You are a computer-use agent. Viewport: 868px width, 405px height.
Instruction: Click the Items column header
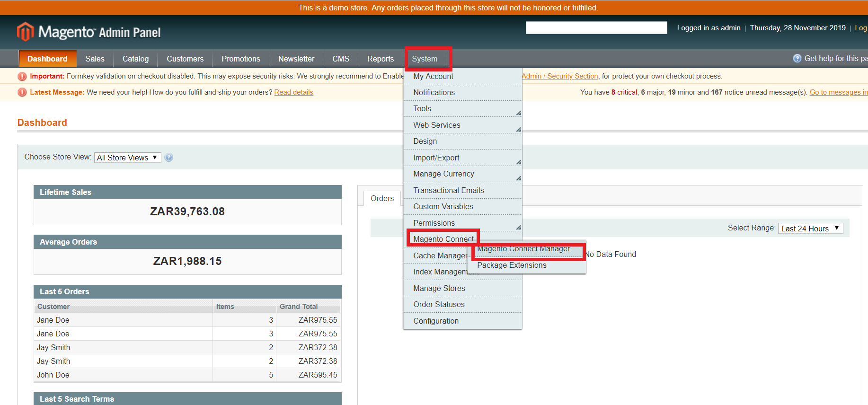[x=244, y=306]
